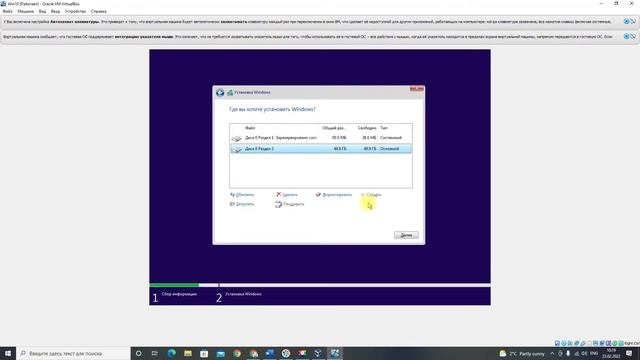Click the Тип column header

384,128
